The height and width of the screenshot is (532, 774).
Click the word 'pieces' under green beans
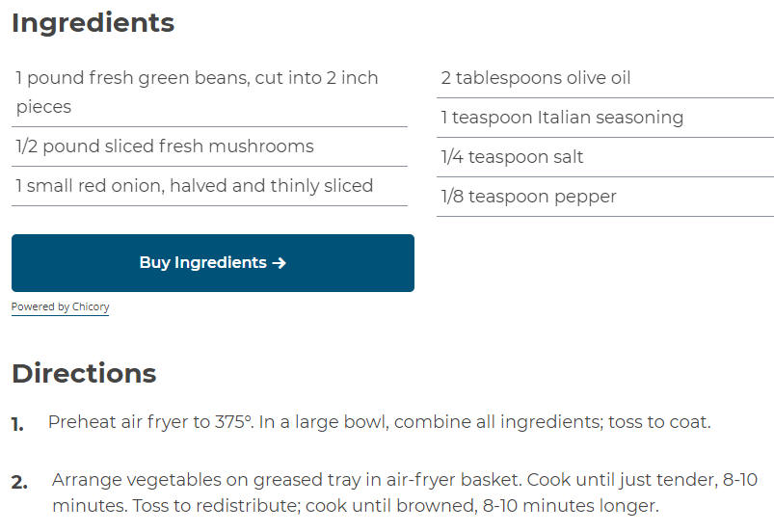click(x=44, y=107)
